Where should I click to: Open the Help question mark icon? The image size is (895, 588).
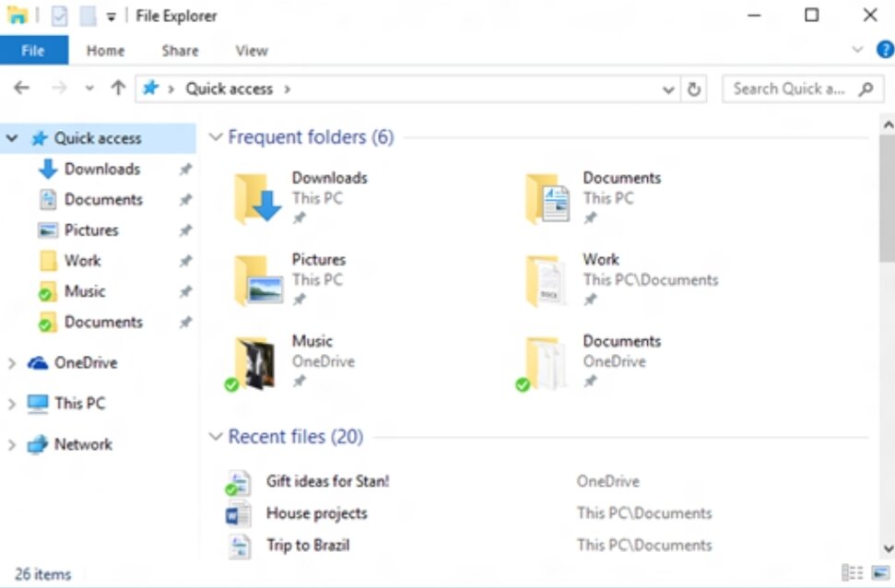pyautogui.click(x=885, y=50)
